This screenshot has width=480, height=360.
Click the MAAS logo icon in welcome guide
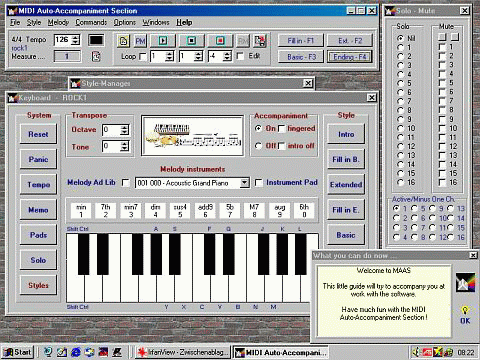click(465, 282)
